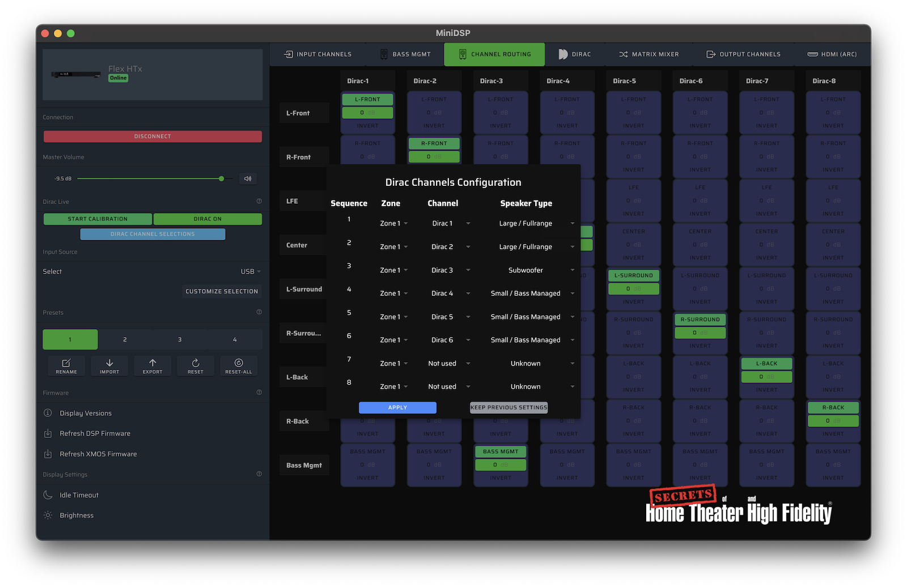Open Zone dropdown for sequence 6
This screenshot has width=907, height=588.
pos(393,340)
